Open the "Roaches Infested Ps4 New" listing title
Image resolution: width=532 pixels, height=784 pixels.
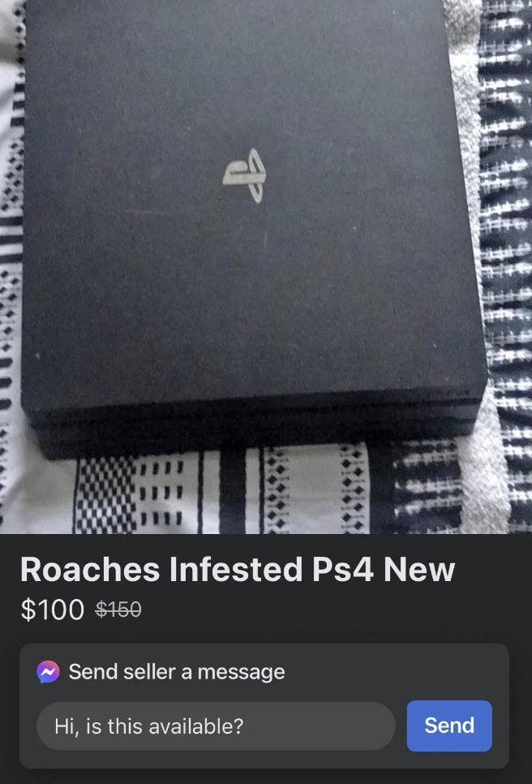click(x=238, y=570)
